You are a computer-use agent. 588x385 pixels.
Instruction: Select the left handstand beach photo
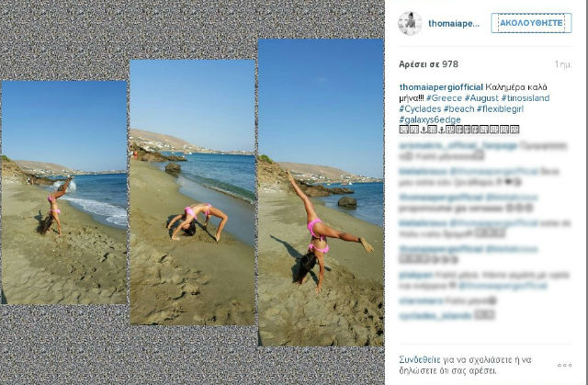click(x=64, y=192)
